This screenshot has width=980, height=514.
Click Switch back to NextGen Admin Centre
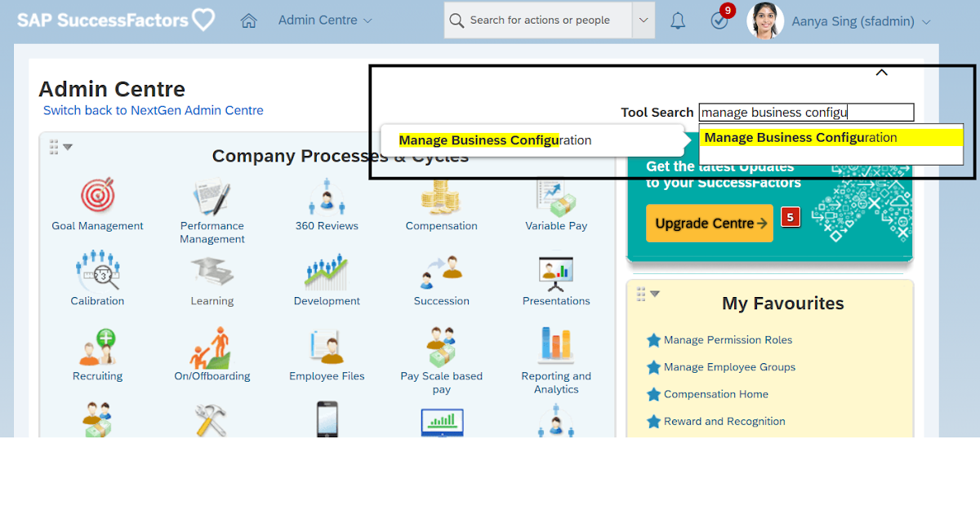153,110
